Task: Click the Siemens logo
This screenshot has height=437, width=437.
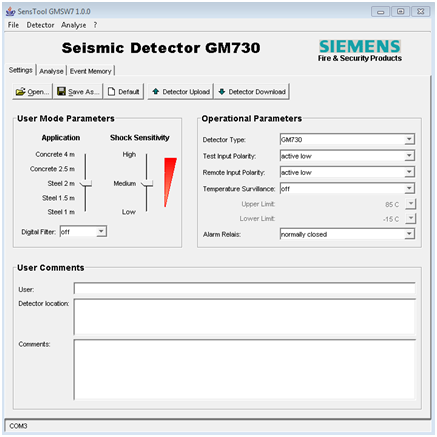Action: point(360,46)
